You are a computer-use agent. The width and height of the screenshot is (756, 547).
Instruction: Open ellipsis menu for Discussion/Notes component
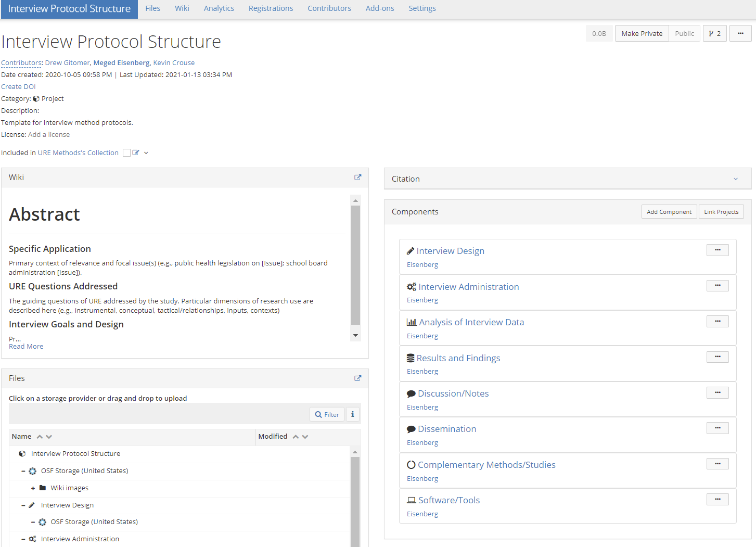pos(717,393)
